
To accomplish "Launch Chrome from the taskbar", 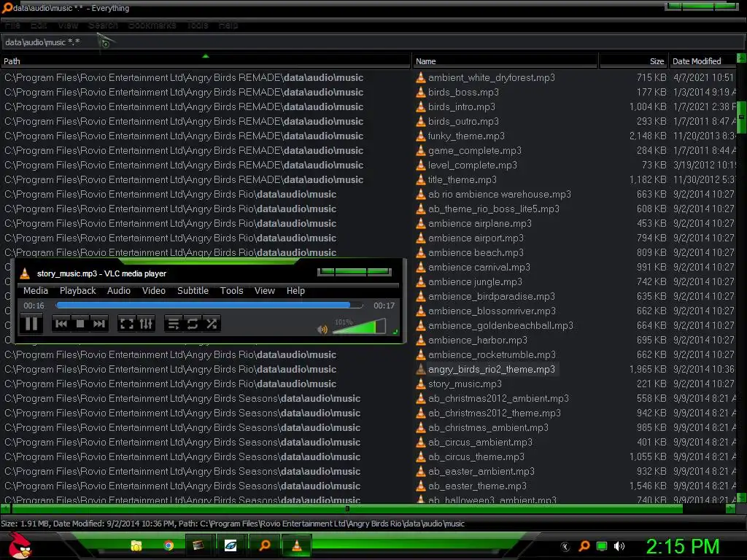I will 169,545.
